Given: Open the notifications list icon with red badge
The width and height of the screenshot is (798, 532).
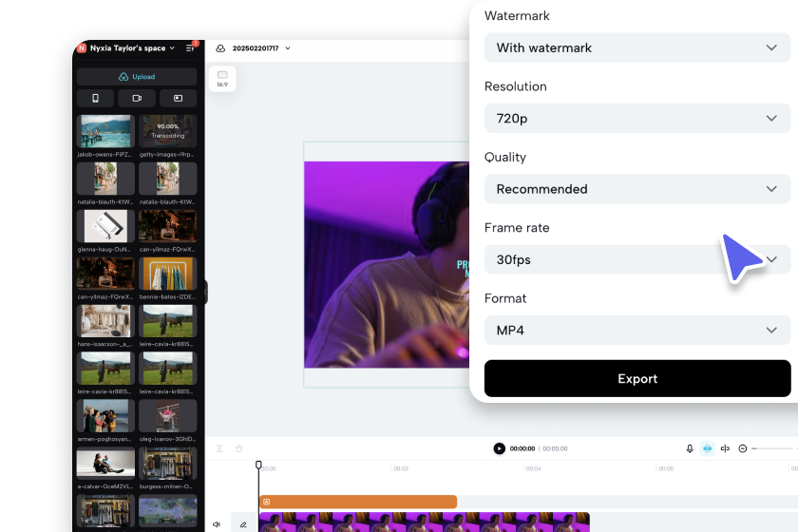Looking at the screenshot, I should [190, 47].
